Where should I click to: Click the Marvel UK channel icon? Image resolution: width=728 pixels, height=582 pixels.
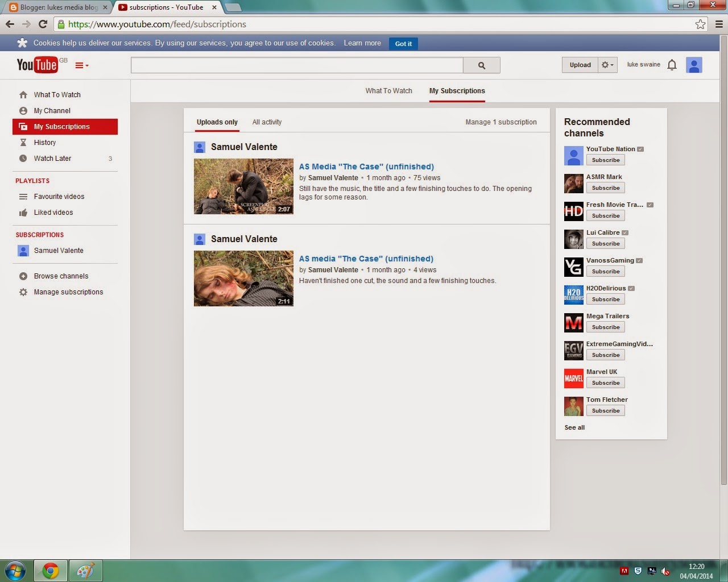coord(574,379)
